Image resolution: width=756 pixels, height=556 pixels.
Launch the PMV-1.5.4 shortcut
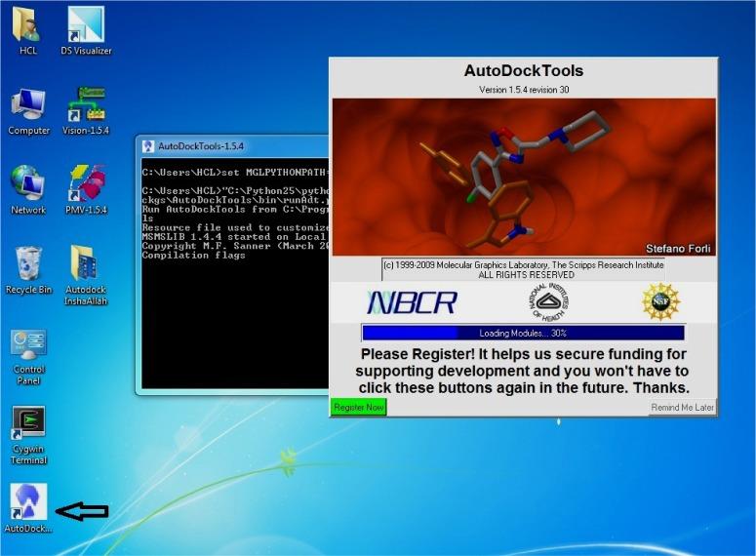pos(86,186)
